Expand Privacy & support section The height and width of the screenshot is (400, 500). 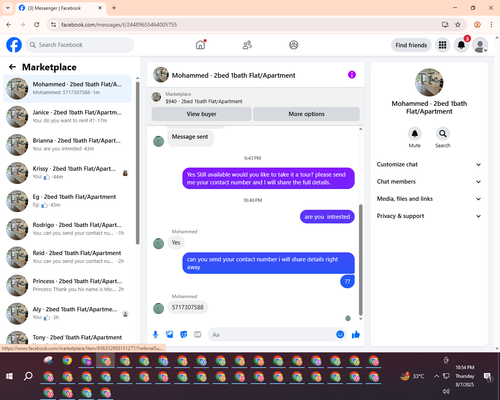click(x=429, y=216)
